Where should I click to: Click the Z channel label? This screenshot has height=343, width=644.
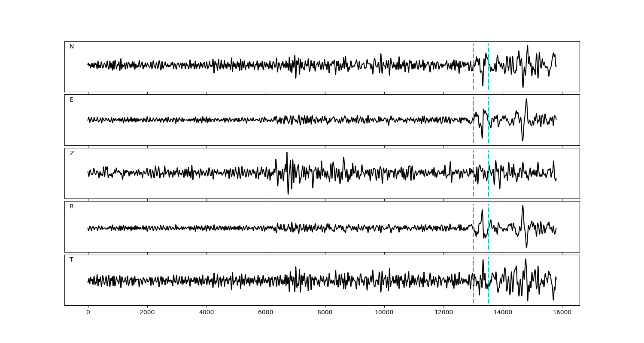[x=72, y=153]
